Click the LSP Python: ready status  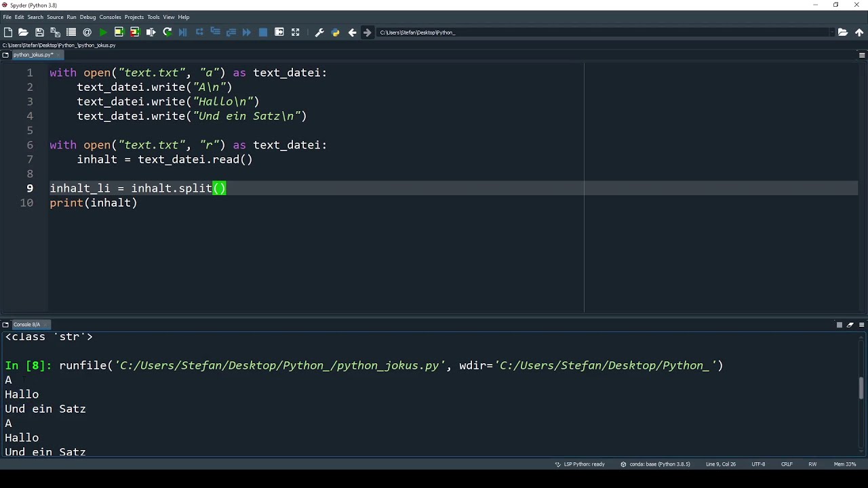tap(580, 464)
